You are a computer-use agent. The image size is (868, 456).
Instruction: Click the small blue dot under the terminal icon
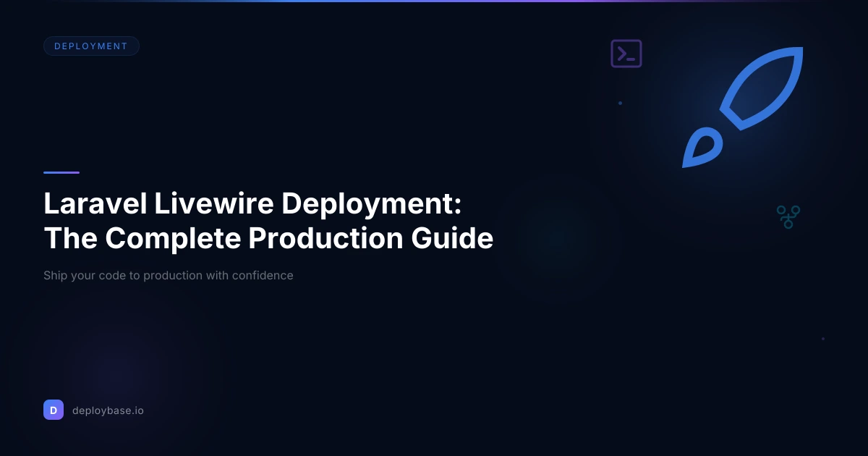coord(620,103)
